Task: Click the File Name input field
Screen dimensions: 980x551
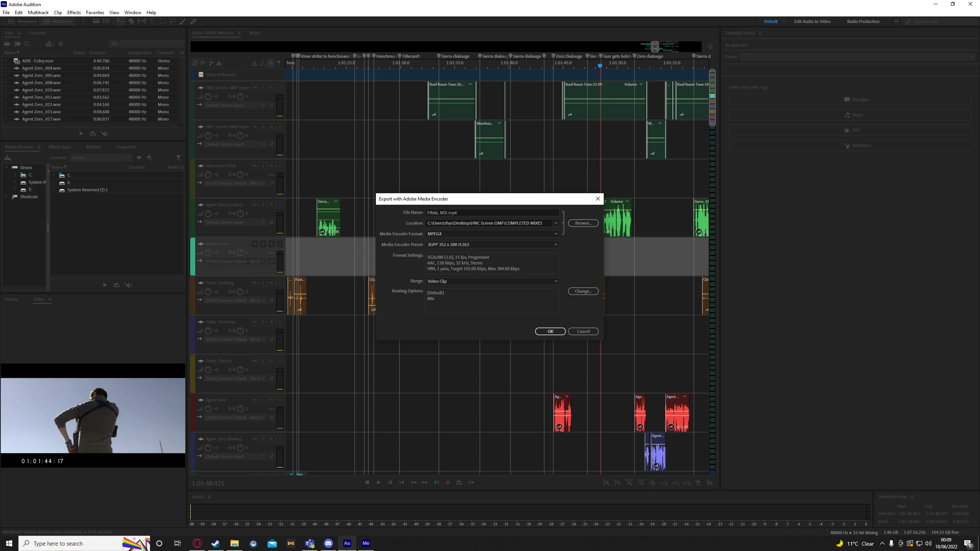Action: [492, 213]
